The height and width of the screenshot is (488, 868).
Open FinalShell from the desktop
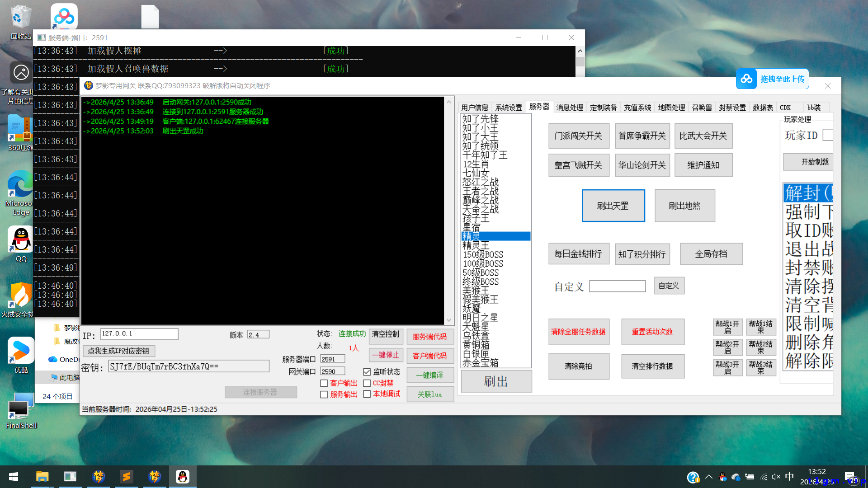[20, 405]
